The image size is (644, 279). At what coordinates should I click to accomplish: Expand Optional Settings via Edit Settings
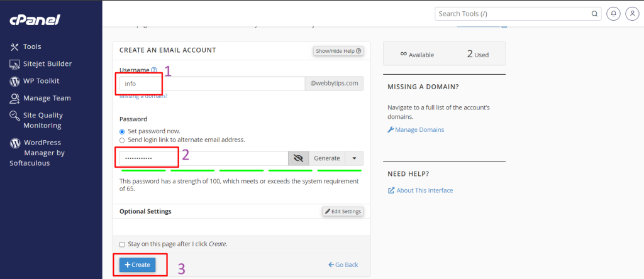pyautogui.click(x=342, y=212)
